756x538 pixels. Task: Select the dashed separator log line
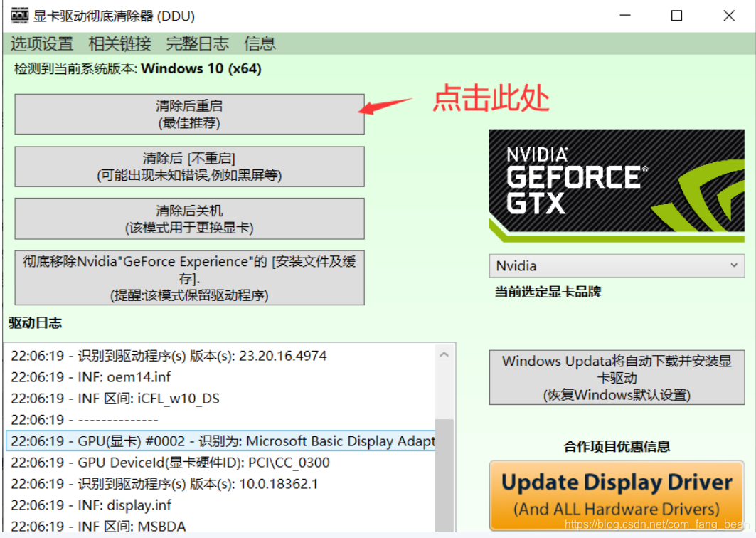pos(220,420)
